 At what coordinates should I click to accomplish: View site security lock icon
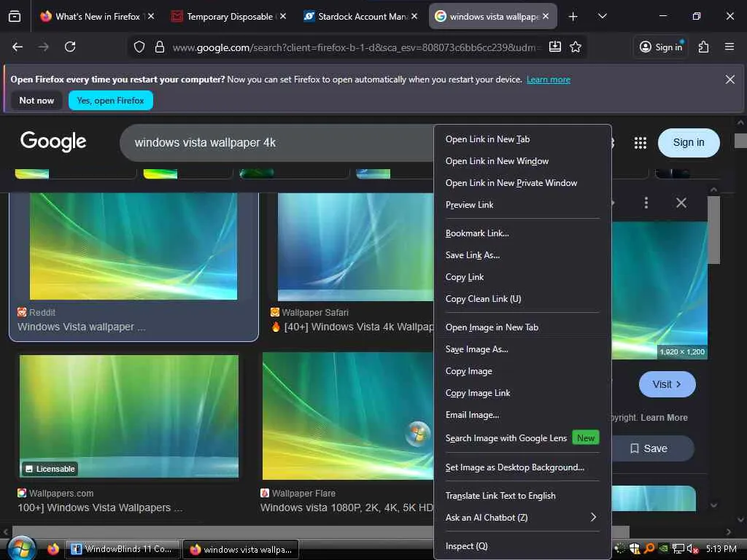[x=160, y=47]
